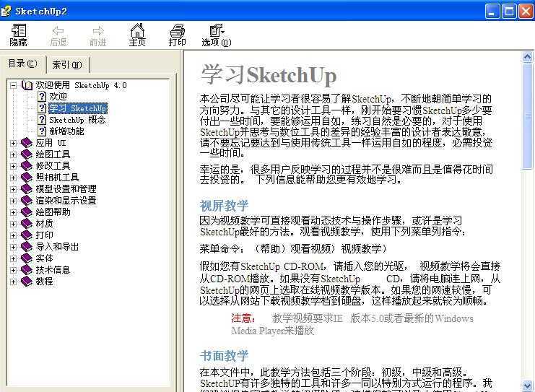Click the question mark icon beside 欢迎

click(x=42, y=97)
